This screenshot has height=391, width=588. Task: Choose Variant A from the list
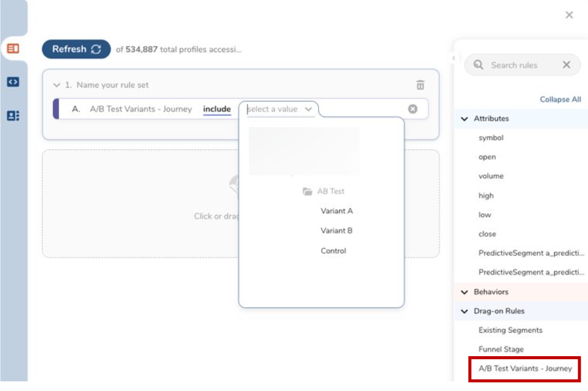[337, 211]
